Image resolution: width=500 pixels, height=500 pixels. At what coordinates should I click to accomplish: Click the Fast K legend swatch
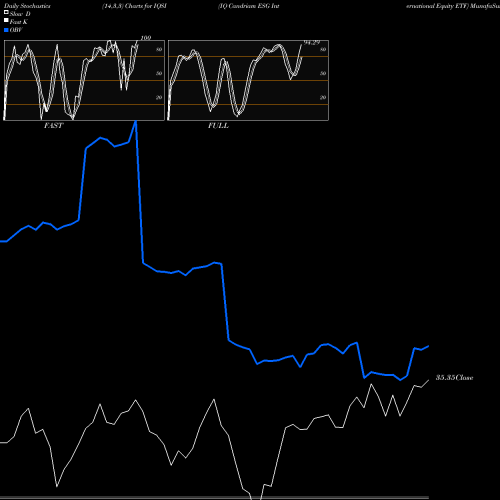6,21
